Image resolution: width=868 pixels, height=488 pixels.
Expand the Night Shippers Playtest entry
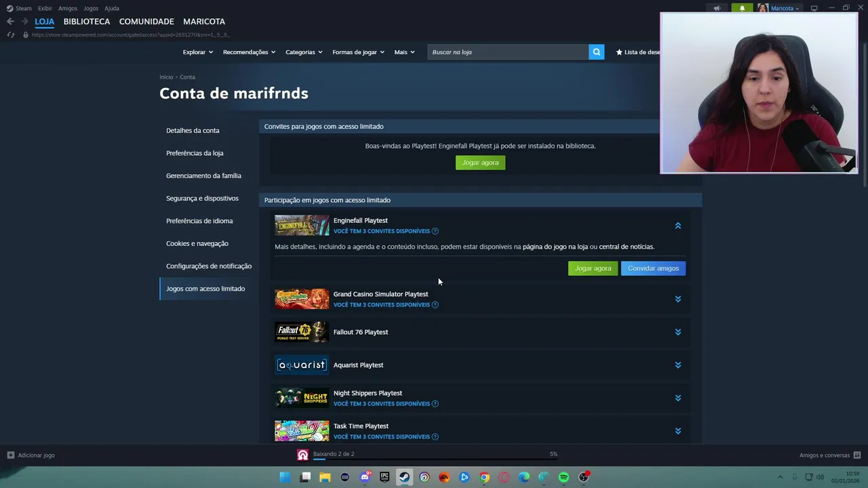(677, 398)
